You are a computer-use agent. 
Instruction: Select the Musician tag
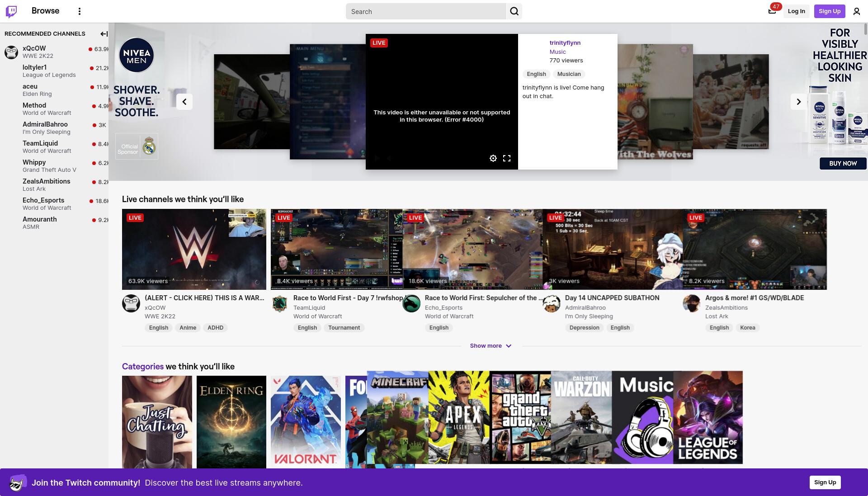(569, 74)
